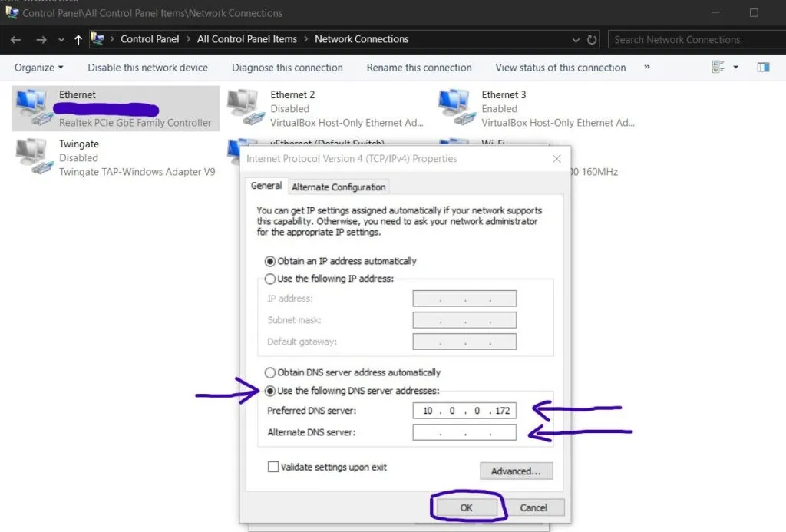
Task: Open the Advanced settings dialog
Action: (x=516, y=471)
